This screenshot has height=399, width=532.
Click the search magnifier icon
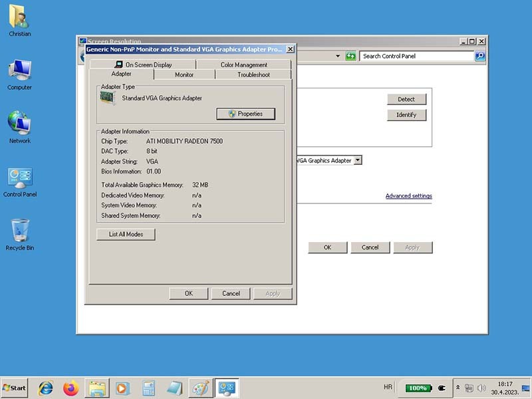480,57
